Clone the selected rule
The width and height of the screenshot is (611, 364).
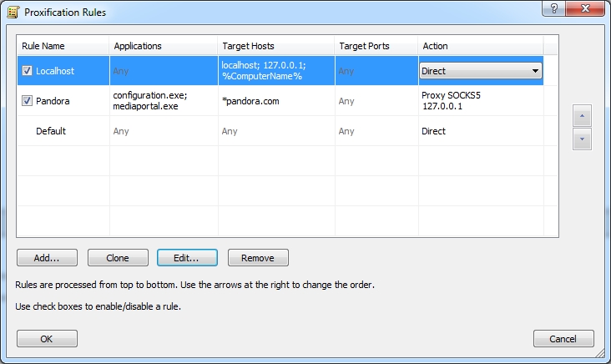point(118,258)
